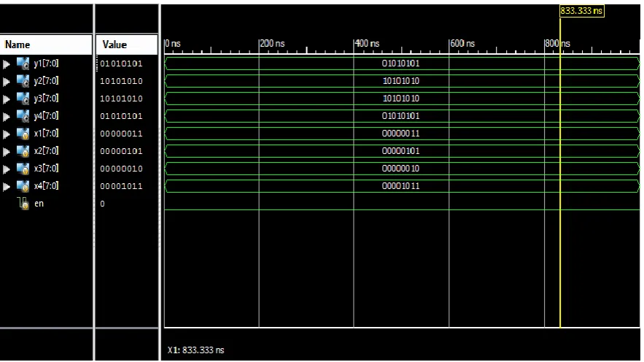The image size is (644, 362).
Task: Click the x2 waveform label 00000101
Action: click(x=401, y=151)
